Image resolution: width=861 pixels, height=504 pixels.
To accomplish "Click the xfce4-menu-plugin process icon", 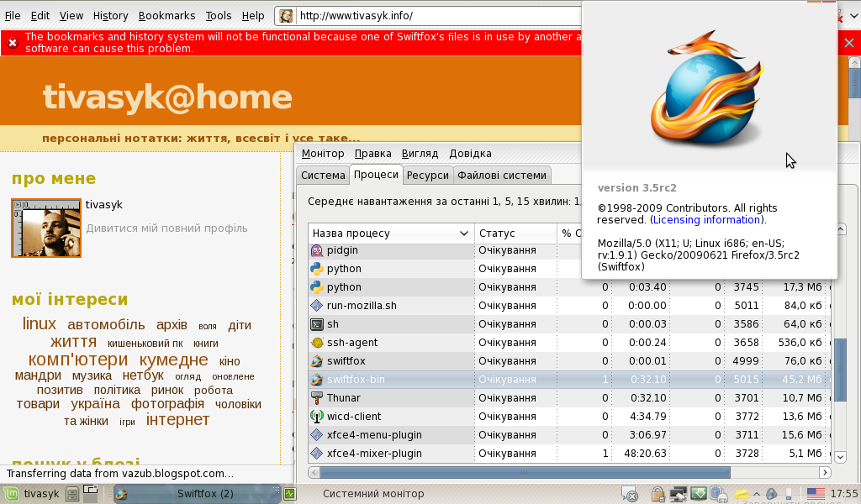I will pos(317,435).
